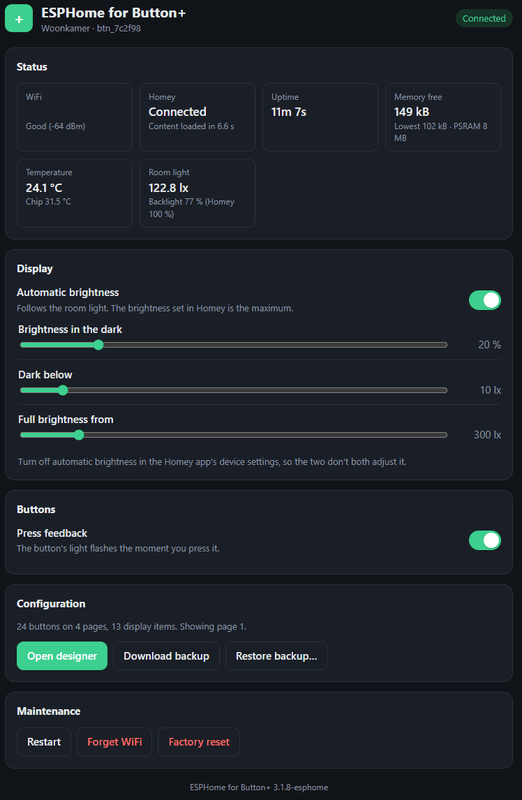Click the ESPHome for Button+ title heading
Image resolution: width=522 pixels, height=800 pixels.
113,13
